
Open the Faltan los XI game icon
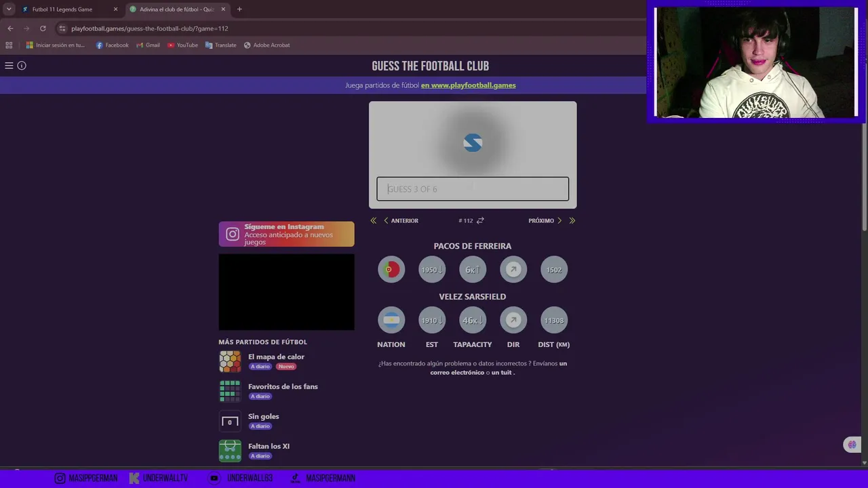pos(230,451)
